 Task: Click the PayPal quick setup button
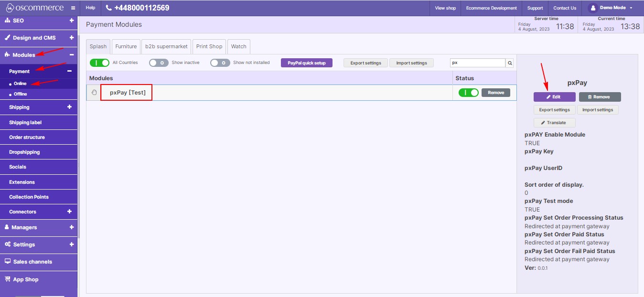[307, 63]
